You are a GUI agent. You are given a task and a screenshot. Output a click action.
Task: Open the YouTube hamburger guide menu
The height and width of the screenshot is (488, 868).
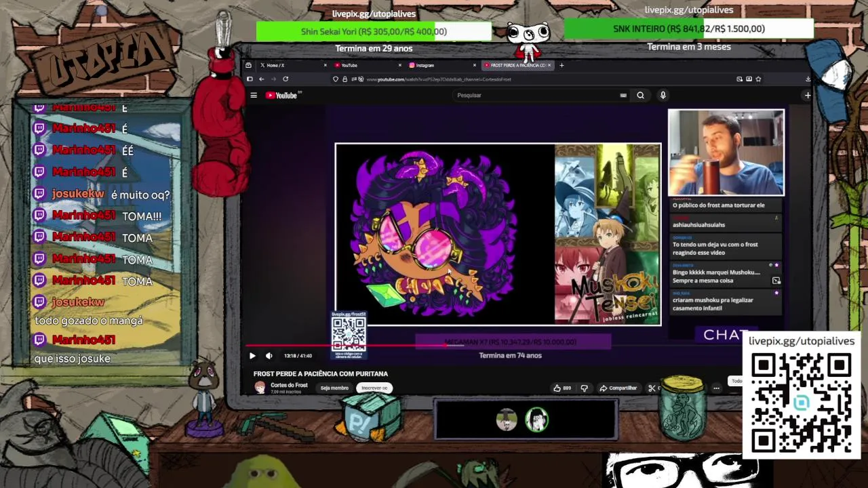coord(254,96)
